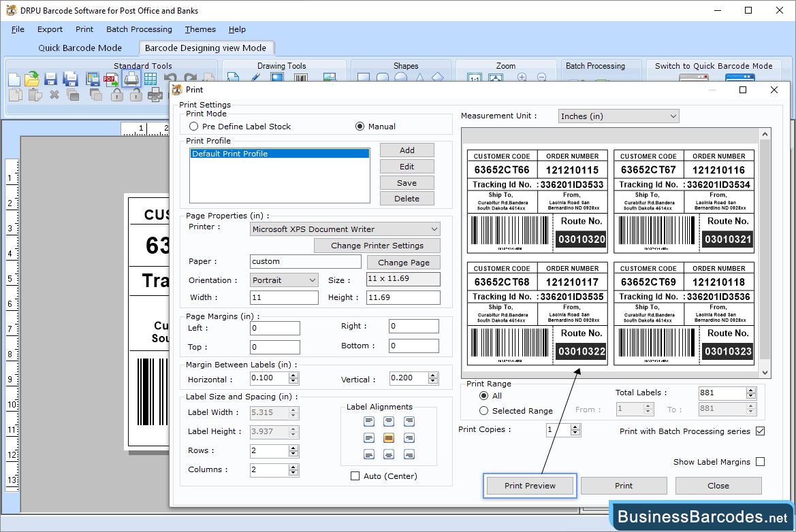Viewport: 796px width, 532px height.
Task: Click the Export to PDF icon
Action: 111,79
